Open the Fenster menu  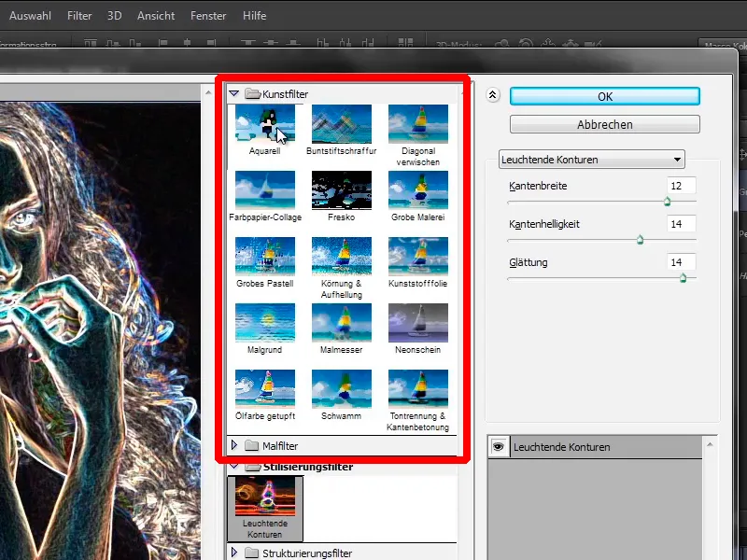pos(208,16)
